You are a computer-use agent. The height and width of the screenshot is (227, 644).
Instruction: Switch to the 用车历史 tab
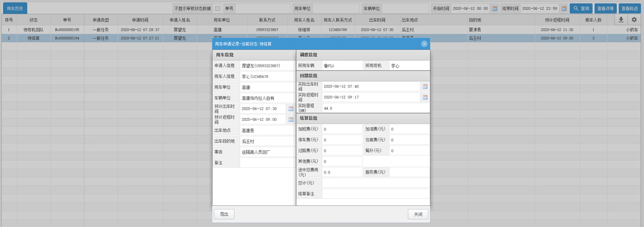(x=15, y=8)
